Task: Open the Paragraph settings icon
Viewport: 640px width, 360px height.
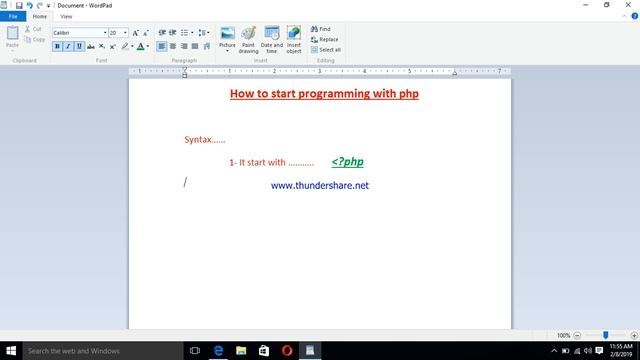Action: click(x=207, y=46)
